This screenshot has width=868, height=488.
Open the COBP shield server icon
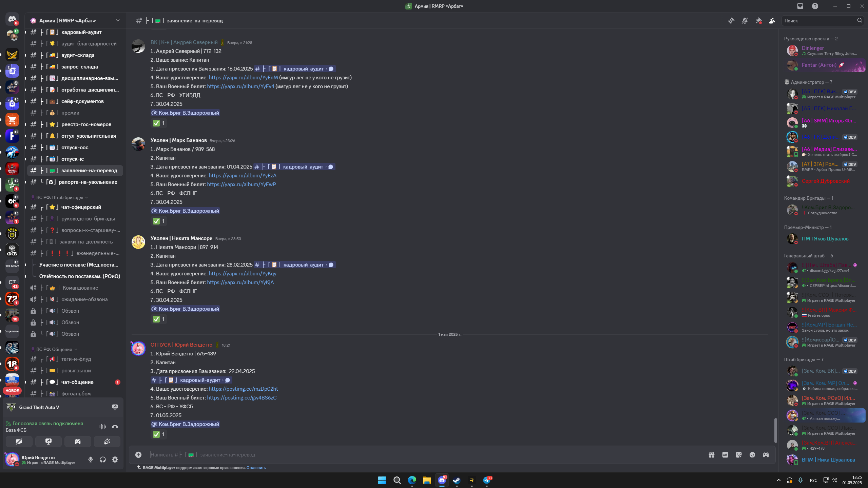click(12, 234)
